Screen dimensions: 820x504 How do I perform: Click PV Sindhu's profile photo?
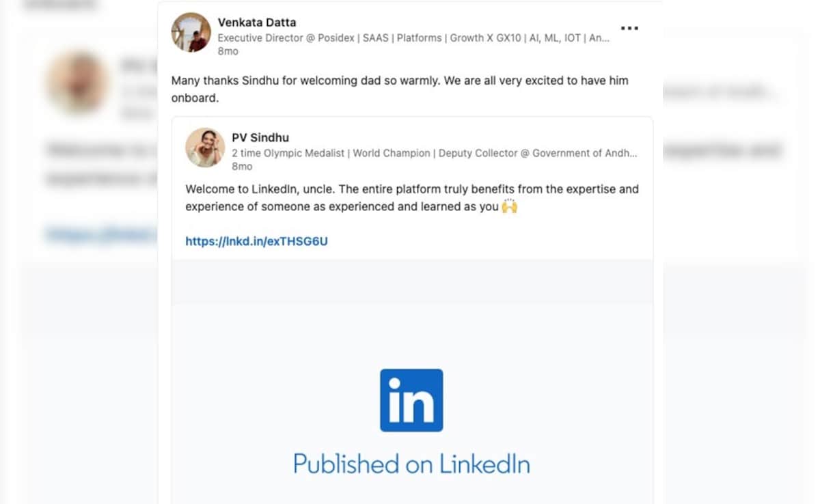205,147
